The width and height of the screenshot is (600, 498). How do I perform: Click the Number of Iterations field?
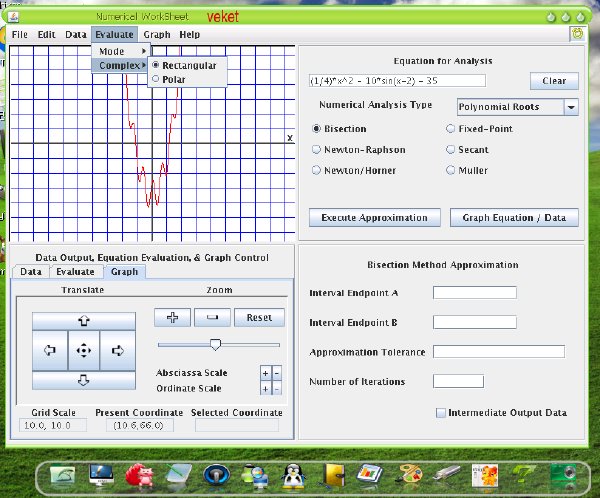coord(458,381)
